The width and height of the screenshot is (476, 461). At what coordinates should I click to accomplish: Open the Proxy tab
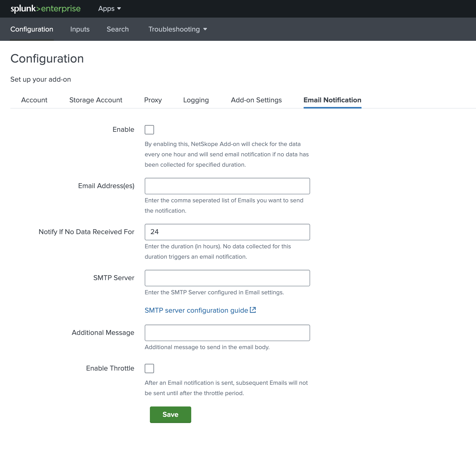(x=153, y=100)
